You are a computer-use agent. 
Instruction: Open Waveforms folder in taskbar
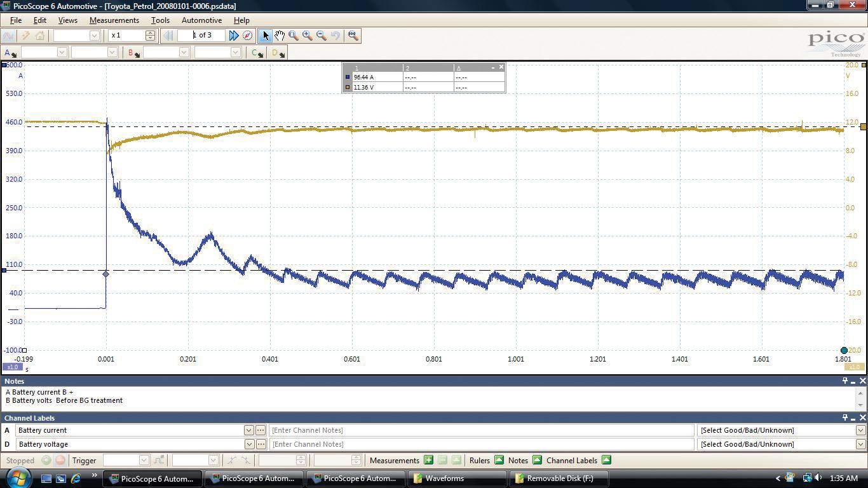(x=444, y=478)
